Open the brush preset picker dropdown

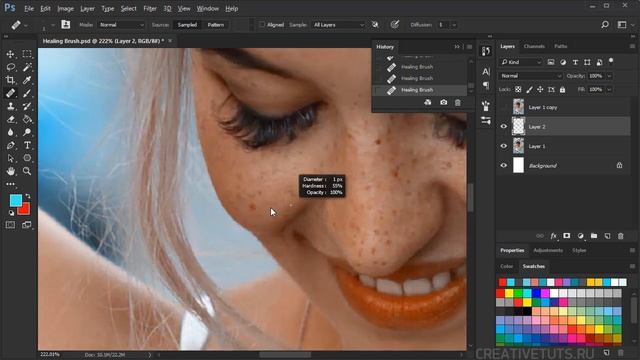[x=52, y=25]
